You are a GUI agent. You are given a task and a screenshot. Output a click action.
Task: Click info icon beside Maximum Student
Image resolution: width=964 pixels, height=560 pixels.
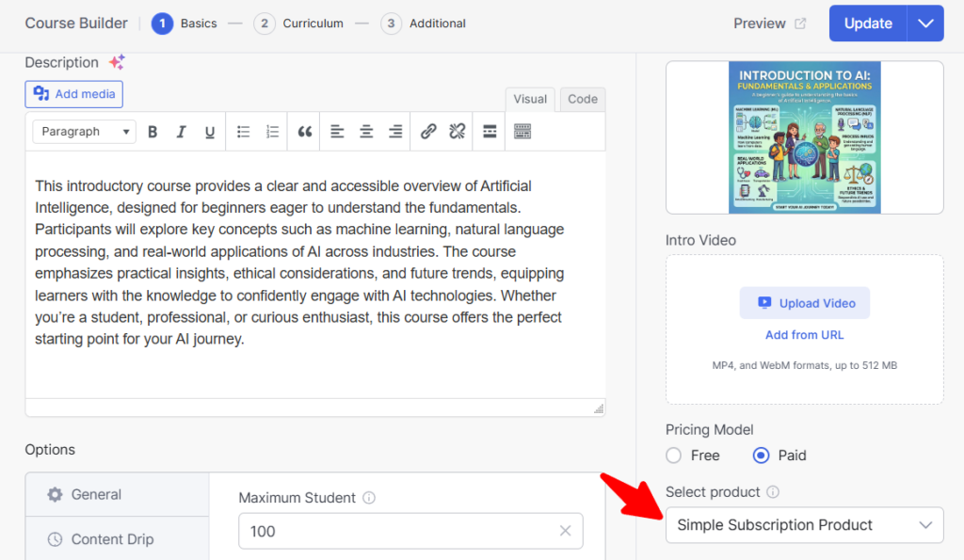click(369, 498)
